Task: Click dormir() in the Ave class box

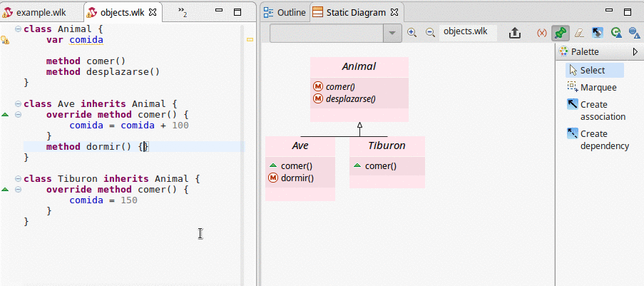Action: click(x=291, y=178)
